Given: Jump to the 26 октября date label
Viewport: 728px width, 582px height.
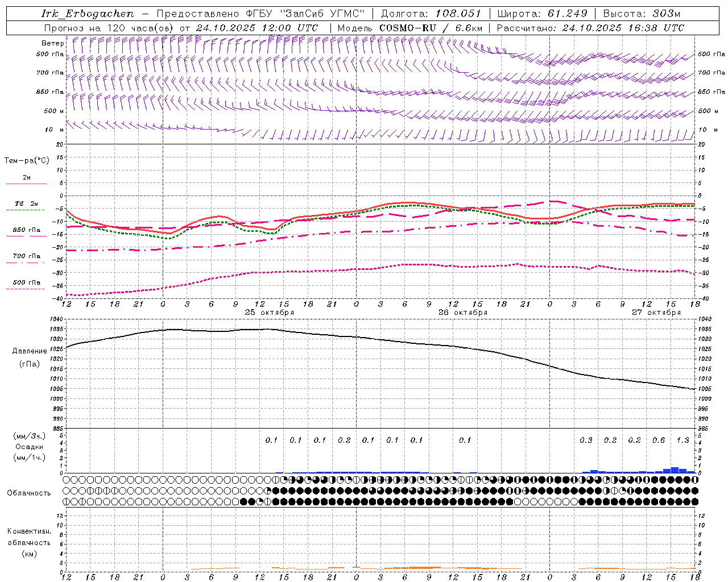Looking at the screenshot, I should tap(463, 313).
